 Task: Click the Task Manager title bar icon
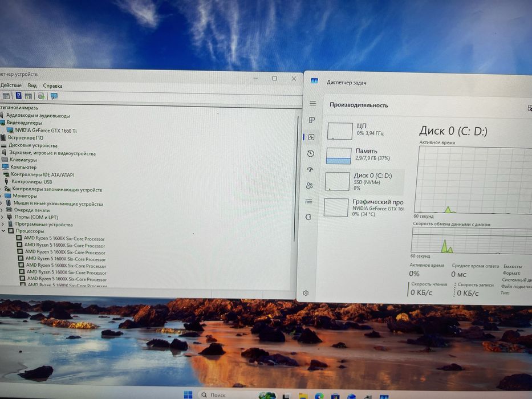(x=314, y=81)
